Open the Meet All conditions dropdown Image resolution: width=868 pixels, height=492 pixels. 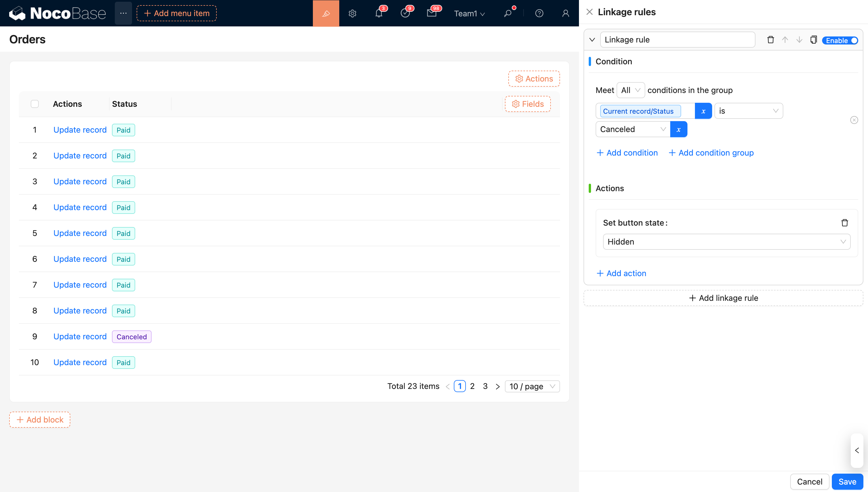pyautogui.click(x=630, y=90)
